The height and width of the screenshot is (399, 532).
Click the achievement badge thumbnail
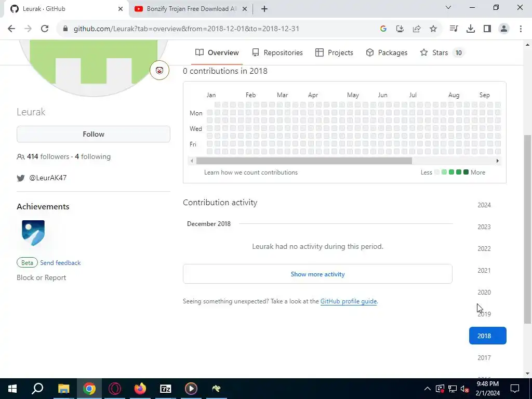click(33, 233)
